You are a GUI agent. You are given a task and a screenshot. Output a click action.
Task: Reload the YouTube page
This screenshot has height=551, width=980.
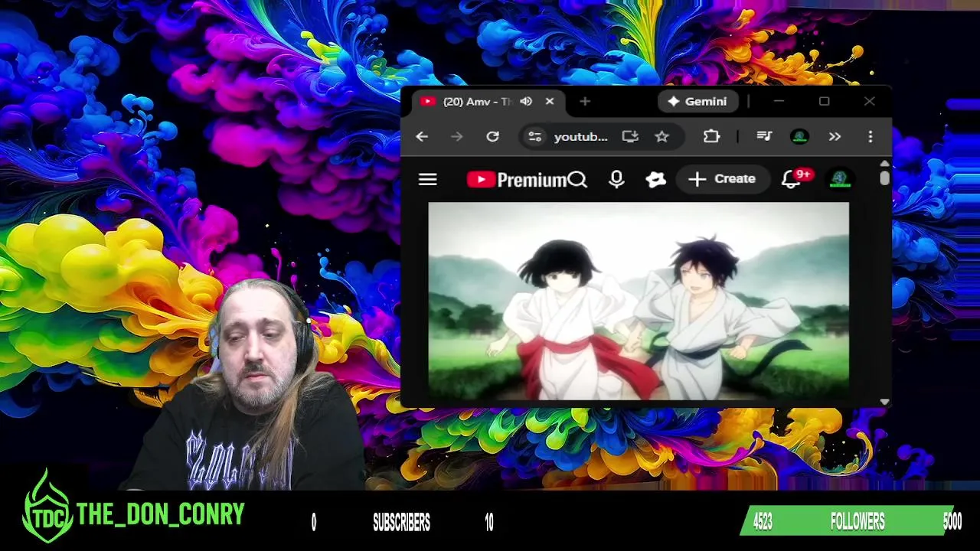(x=492, y=136)
